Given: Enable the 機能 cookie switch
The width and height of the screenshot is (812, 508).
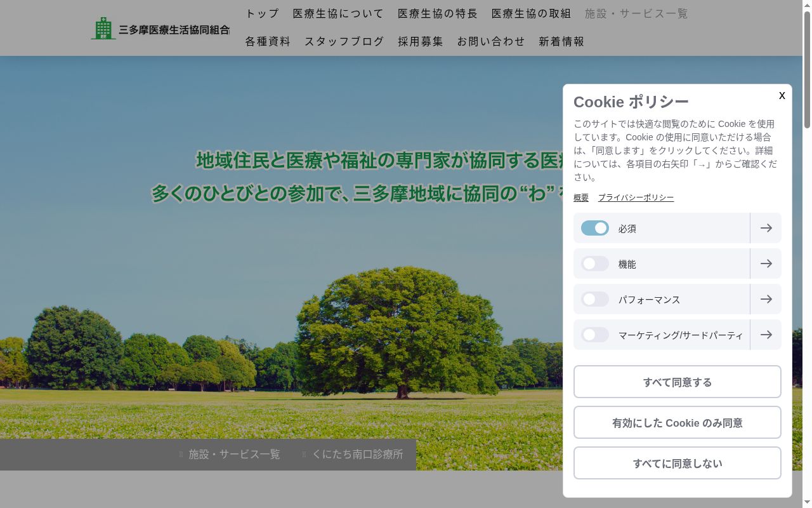Looking at the screenshot, I should (595, 264).
